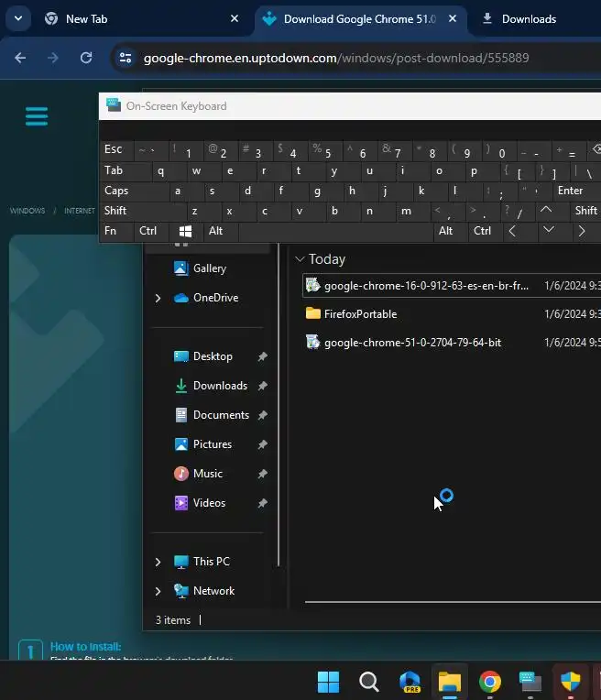Tap the q key on On-Screen Keyboard
The image size is (601, 700).
pyautogui.click(x=169, y=170)
